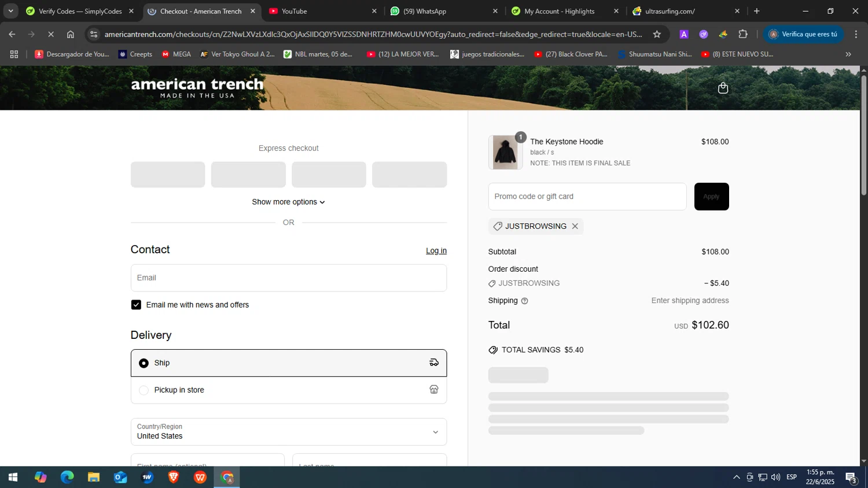Open the Creepts bookmark
The image size is (868, 488).
coord(135,54)
